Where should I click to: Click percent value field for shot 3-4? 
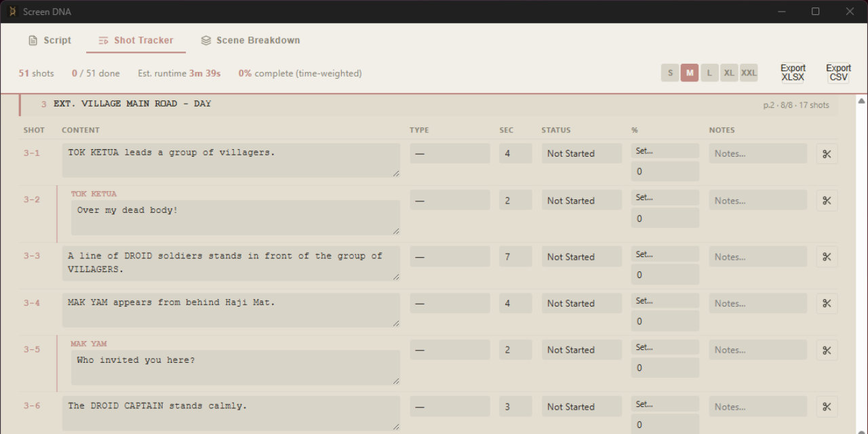point(665,321)
